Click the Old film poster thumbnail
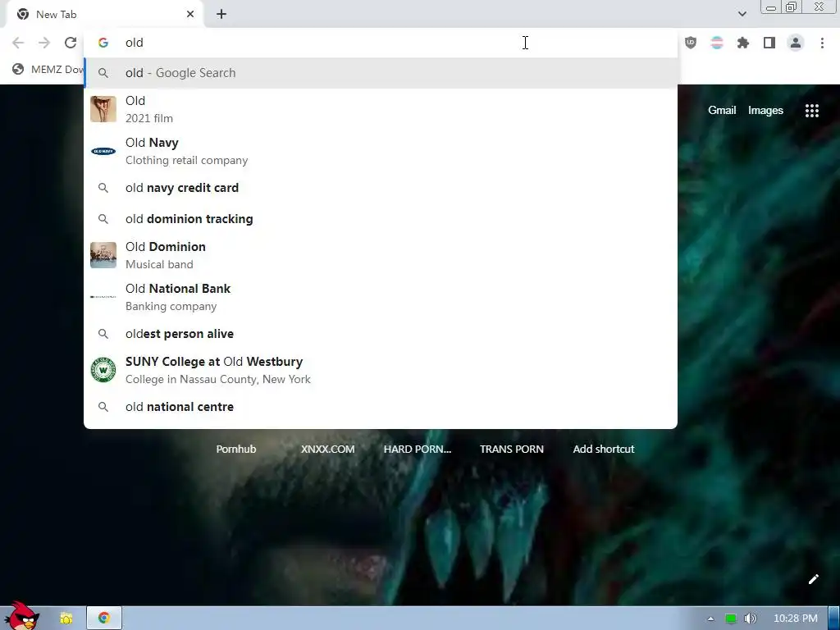Screen dimensions: 840x630 pos(103,109)
